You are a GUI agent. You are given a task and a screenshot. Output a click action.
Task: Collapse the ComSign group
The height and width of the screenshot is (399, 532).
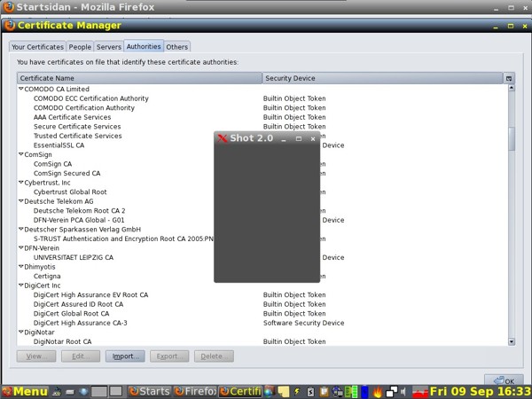click(21, 154)
